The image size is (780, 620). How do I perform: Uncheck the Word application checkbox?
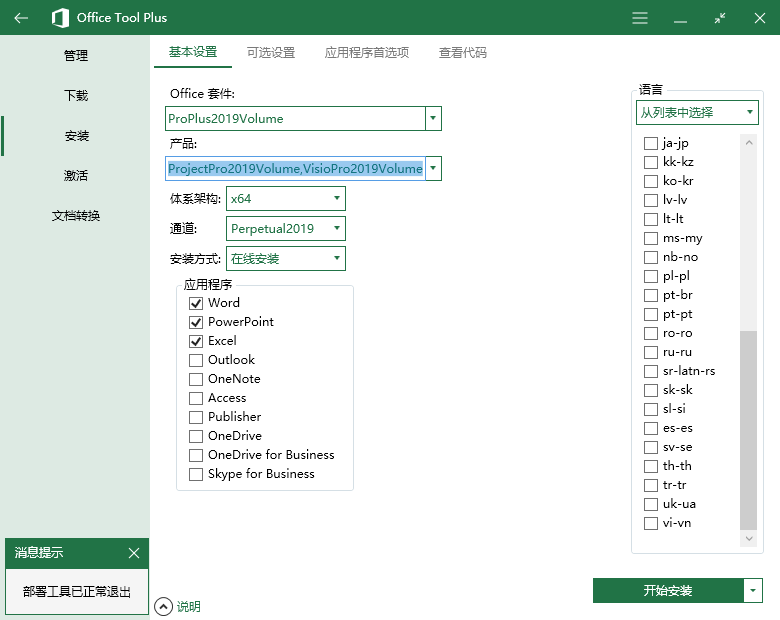click(x=196, y=303)
